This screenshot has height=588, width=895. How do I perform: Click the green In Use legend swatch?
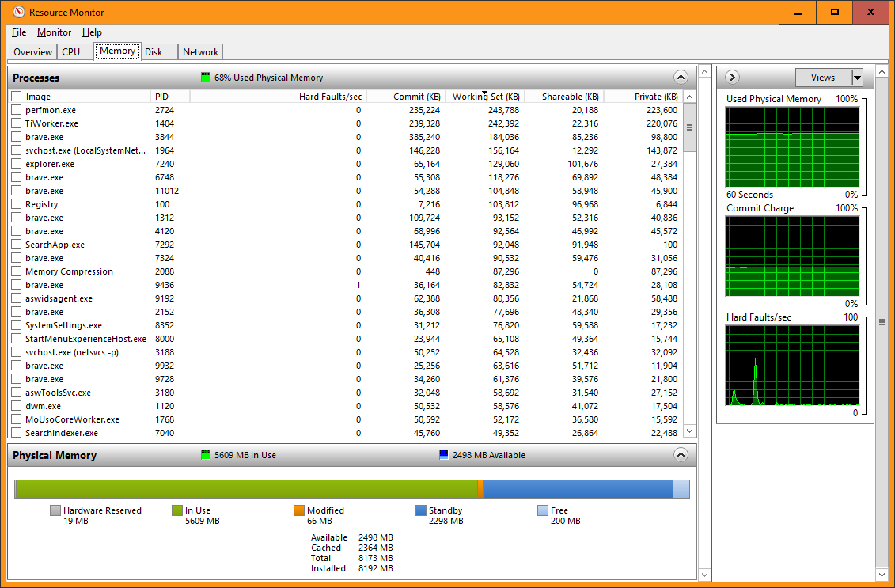(x=176, y=511)
